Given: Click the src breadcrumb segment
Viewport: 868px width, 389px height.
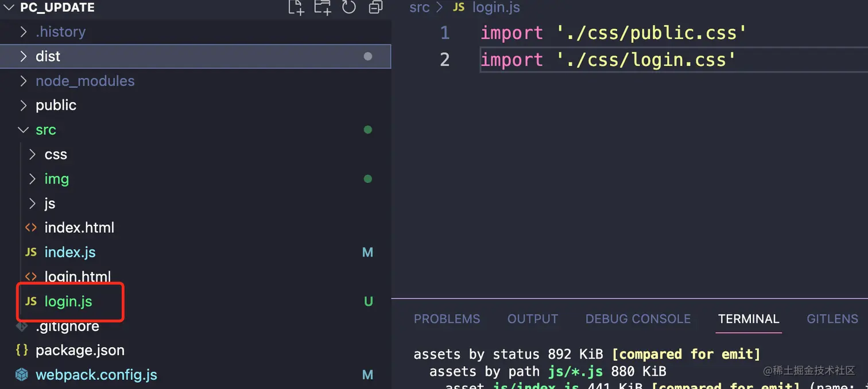Looking at the screenshot, I should (419, 7).
